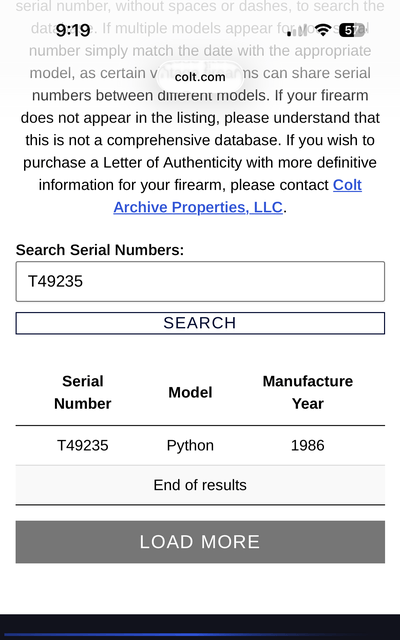Tap the colt.com address pill
The image size is (400, 640).
200,77
